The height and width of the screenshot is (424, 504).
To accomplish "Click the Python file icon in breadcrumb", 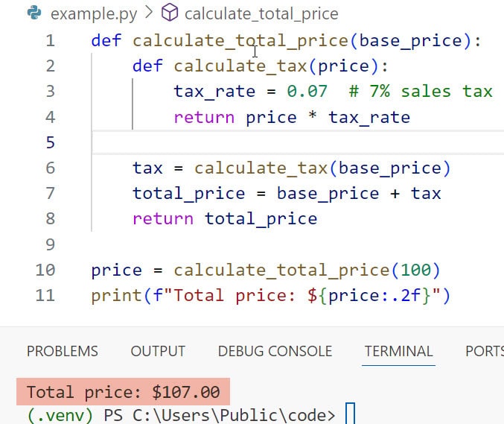I will pyautogui.click(x=34, y=13).
